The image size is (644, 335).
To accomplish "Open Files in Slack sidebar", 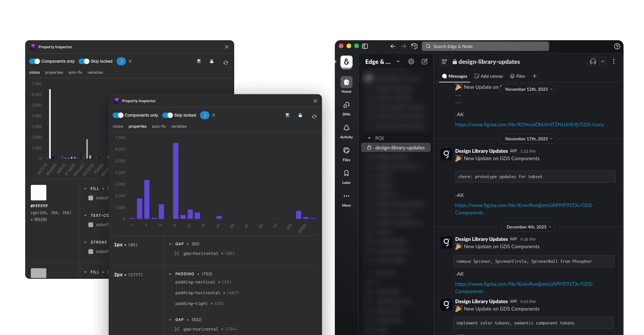I will click(x=346, y=154).
